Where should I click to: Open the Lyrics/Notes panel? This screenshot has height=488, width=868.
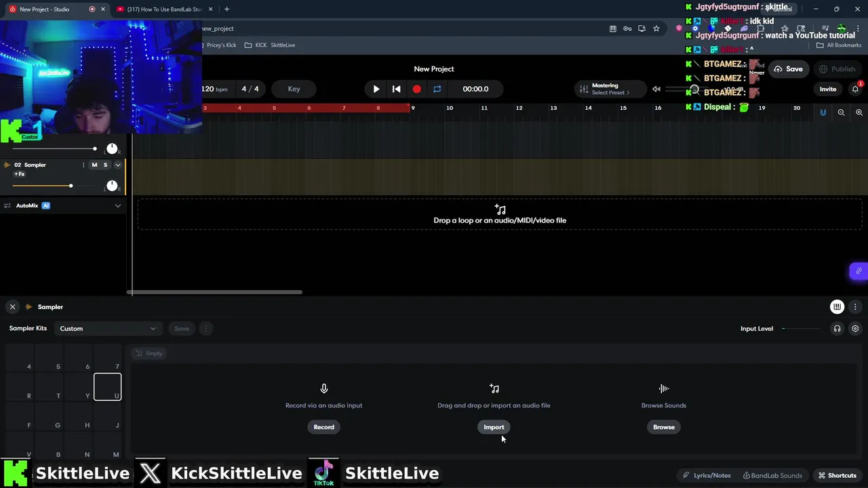707,475
